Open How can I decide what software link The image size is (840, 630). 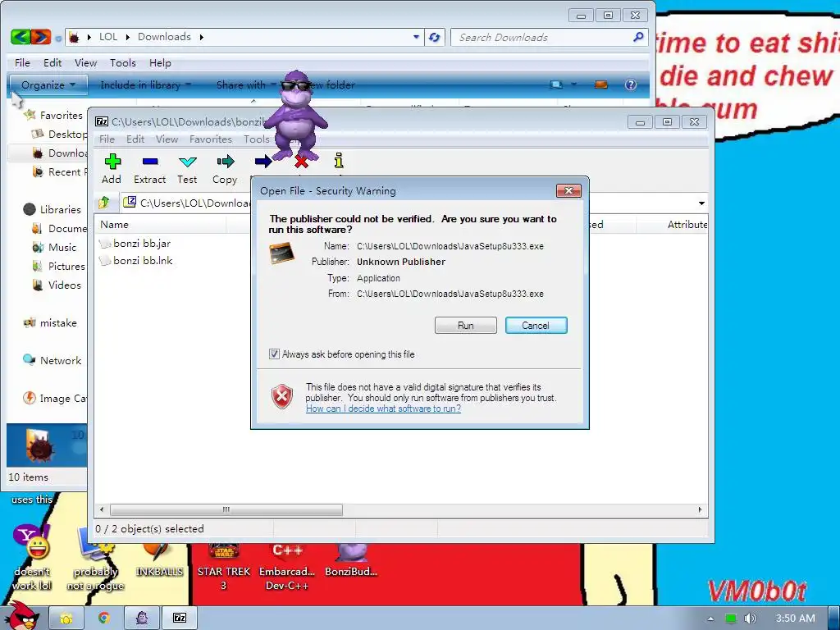pyautogui.click(x=384, y=409)
